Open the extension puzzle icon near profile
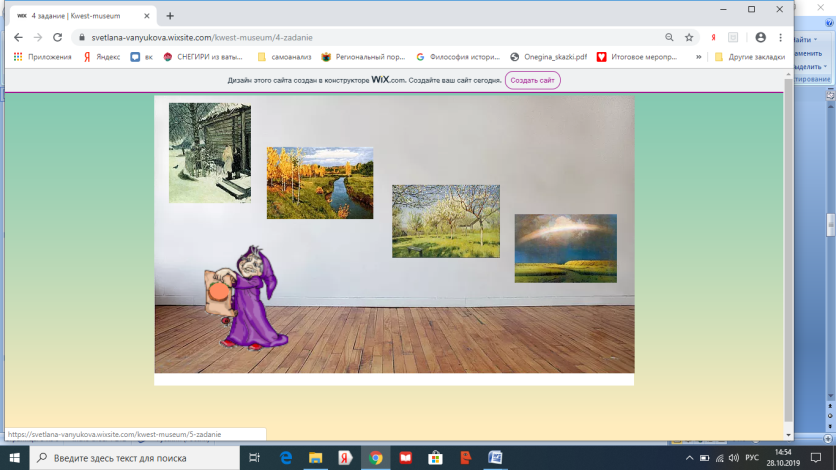The height and width of the screenshot is (470, 836). coord(733,37)
